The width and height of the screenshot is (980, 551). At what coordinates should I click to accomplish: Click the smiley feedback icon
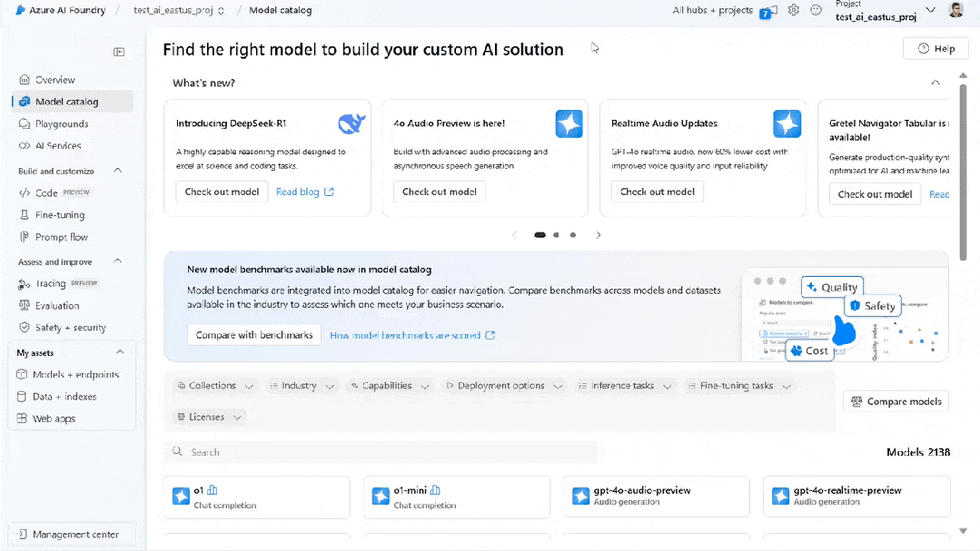pos(816,10)
